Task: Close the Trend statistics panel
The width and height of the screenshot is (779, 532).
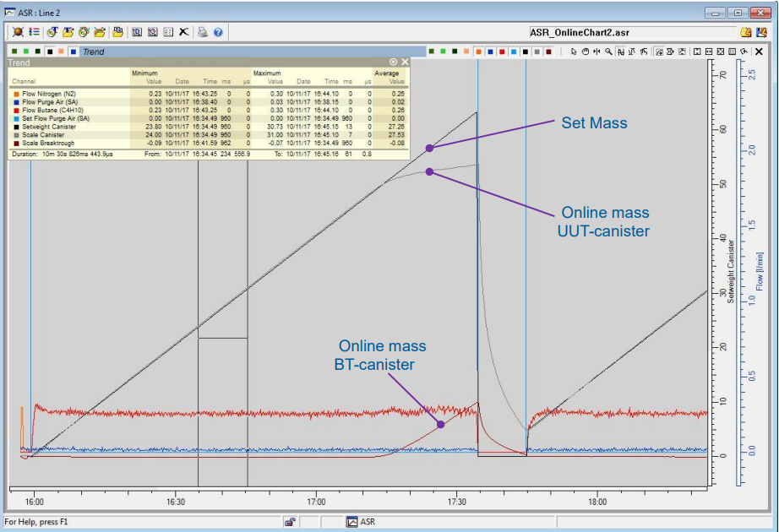Action: pos(405,62)
